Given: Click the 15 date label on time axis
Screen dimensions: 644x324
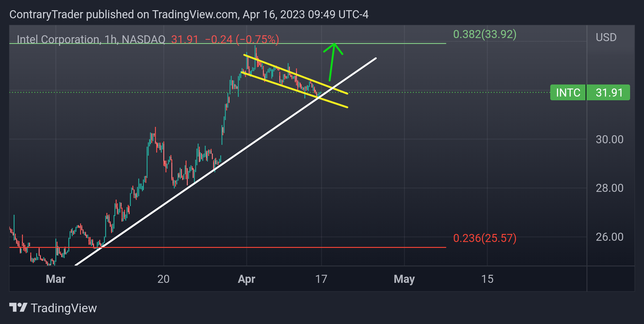Looking at the screenshot, I should (487, 279).
